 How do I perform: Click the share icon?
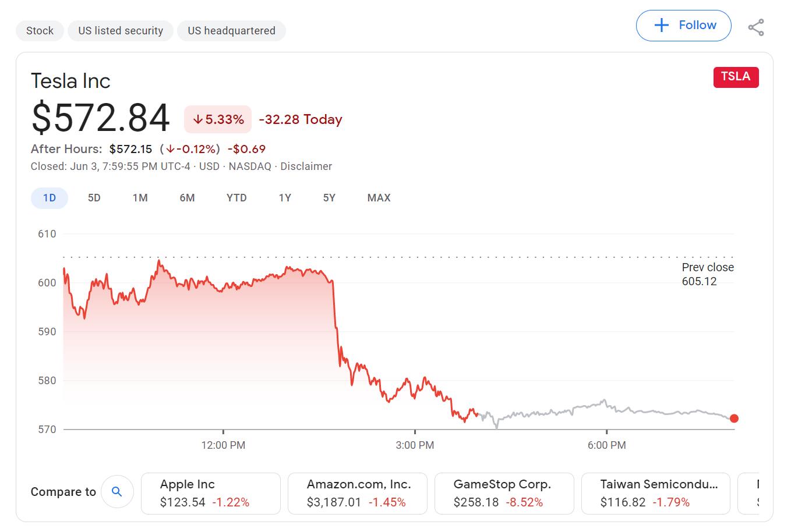pyautogui.click(x=756, y=27)
